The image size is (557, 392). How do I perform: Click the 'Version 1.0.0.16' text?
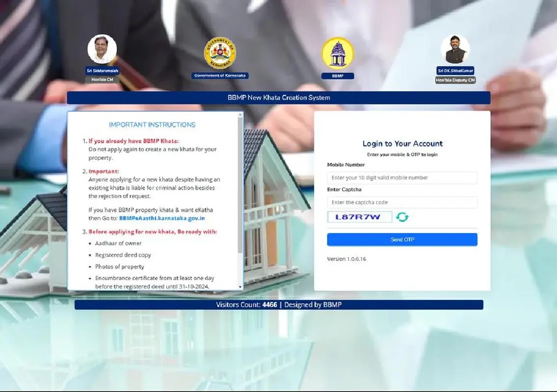tap(346, 259)
